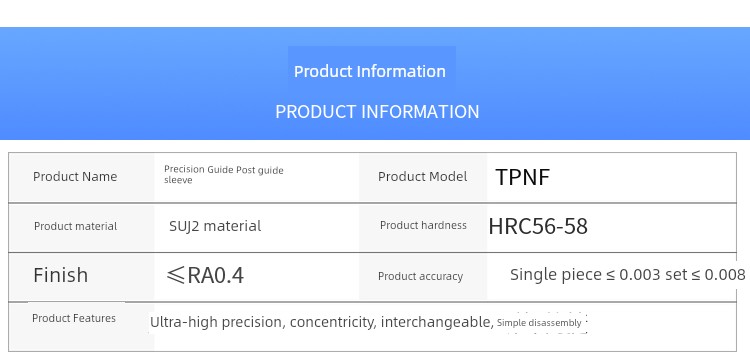750x360 pixels.
Task: Click 'Precision Guide Post guide sleeve' text
Action: pyautogui.click(x=224, y=175)
